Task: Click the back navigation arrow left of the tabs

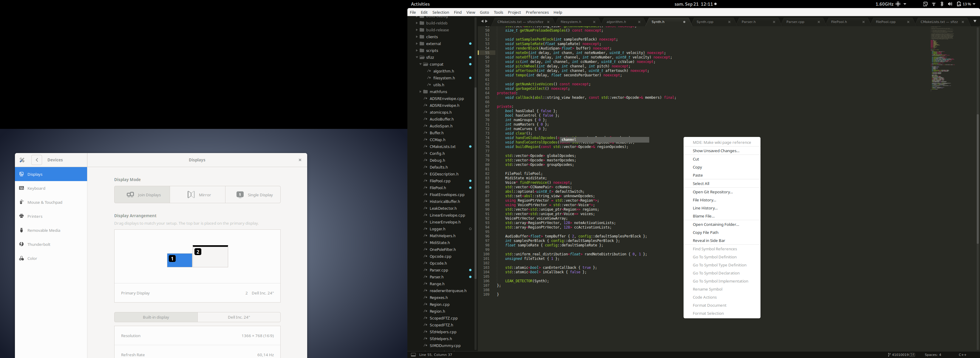Action: coord(482,21)
